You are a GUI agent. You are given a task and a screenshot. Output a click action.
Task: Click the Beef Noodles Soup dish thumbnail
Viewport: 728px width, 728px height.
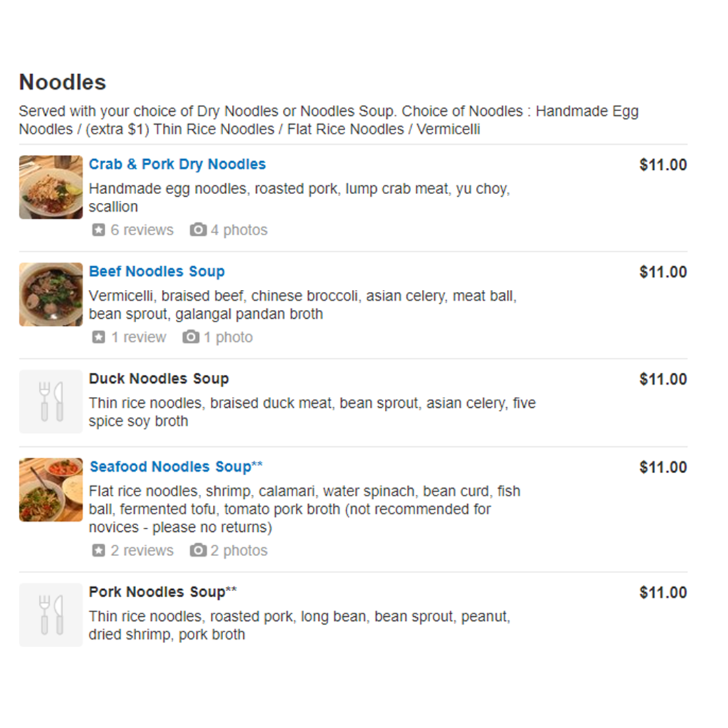(51, 295)
